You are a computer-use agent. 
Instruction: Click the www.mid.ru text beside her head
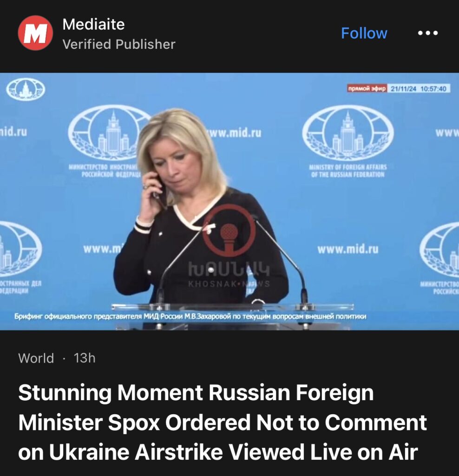tap(234, 132)
